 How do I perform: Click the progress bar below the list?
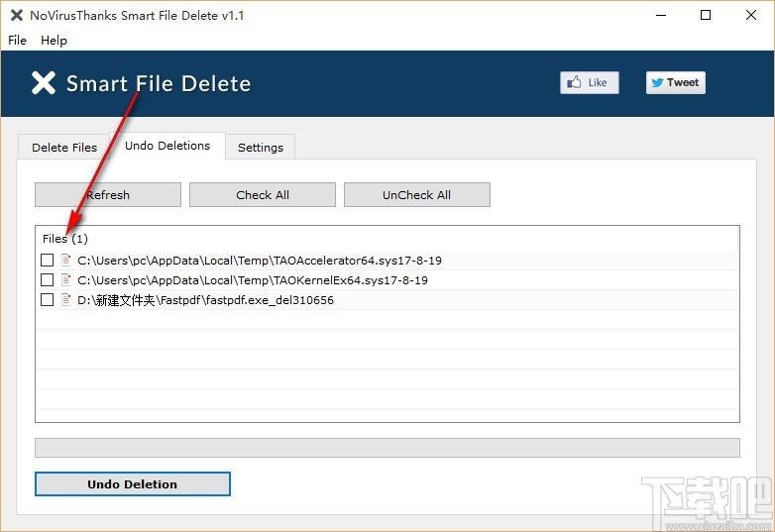387,448
